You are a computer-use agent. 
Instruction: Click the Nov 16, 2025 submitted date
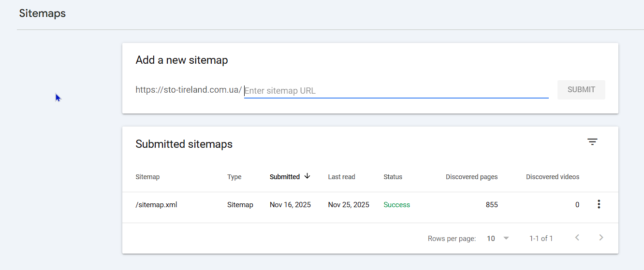290,205
